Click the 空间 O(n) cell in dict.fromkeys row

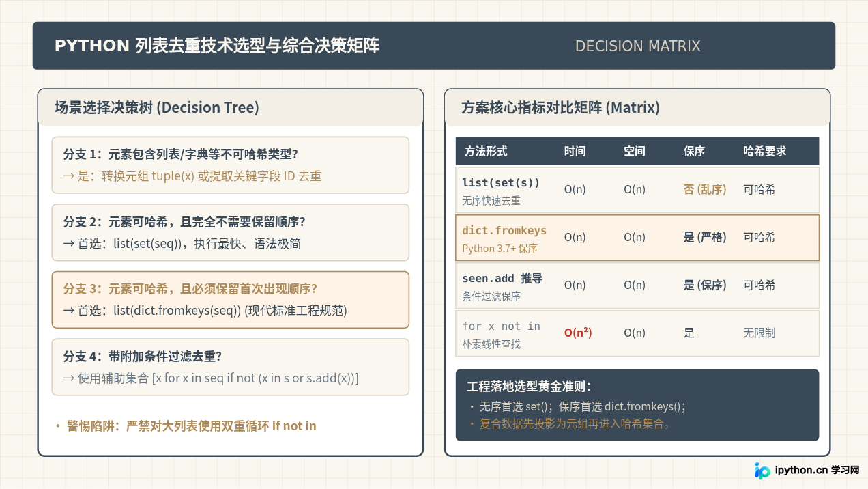635,238
